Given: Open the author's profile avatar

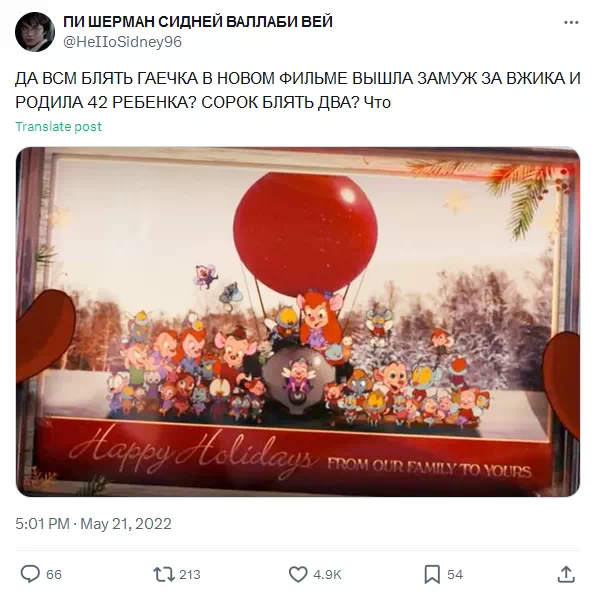Looking at the screenshot, I should pos(35,32).
